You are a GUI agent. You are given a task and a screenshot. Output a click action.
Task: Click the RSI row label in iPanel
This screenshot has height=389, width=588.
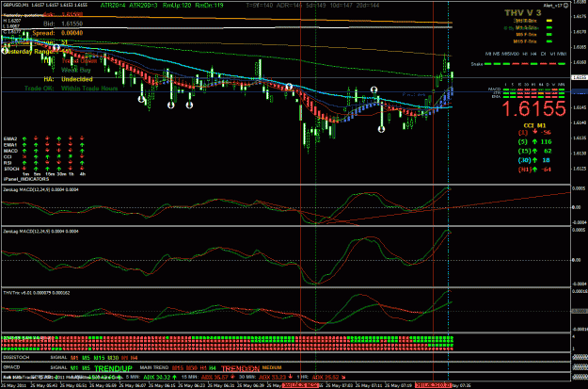(x=8, y=163)
